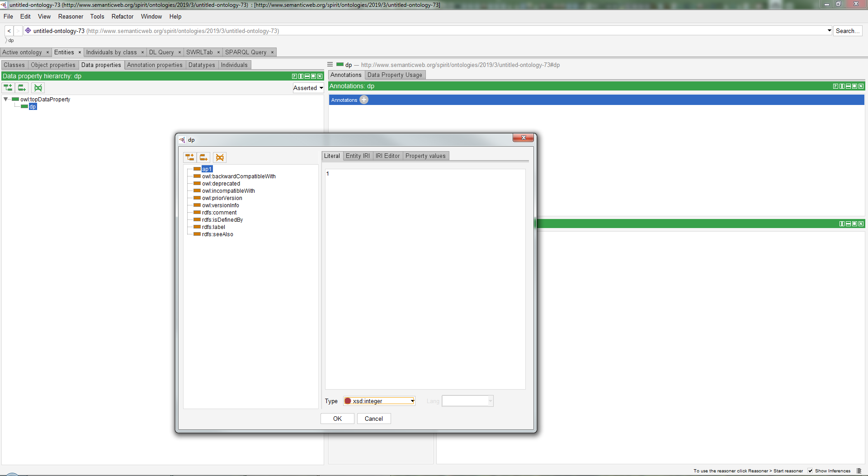Click the plus icon to add an annotation

pyautogui.click(x=364, y=100)
